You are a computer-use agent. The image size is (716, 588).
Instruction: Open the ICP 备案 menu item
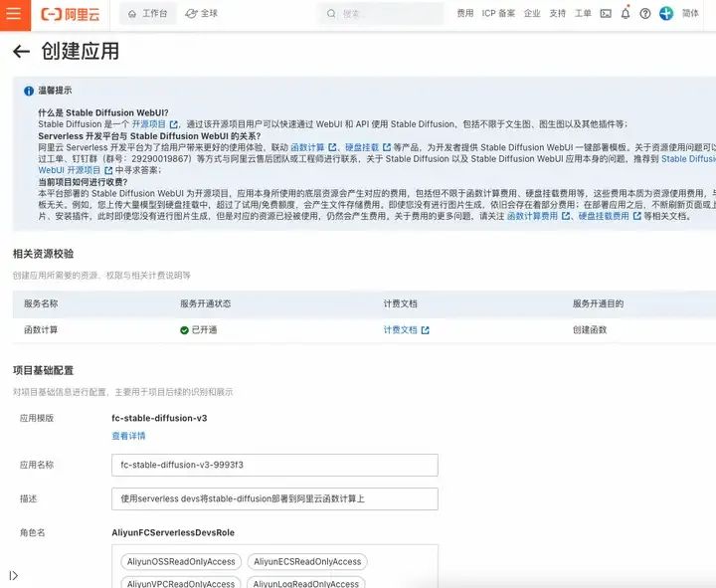[498, 13]
